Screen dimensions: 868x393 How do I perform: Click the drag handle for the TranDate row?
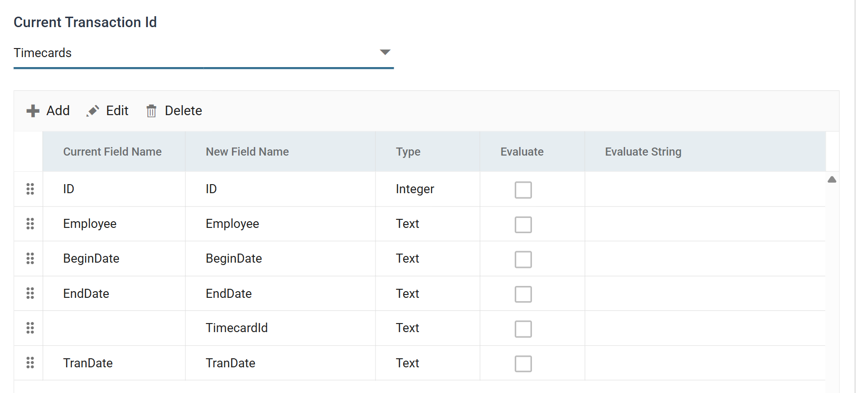click(x=30, y=363)
